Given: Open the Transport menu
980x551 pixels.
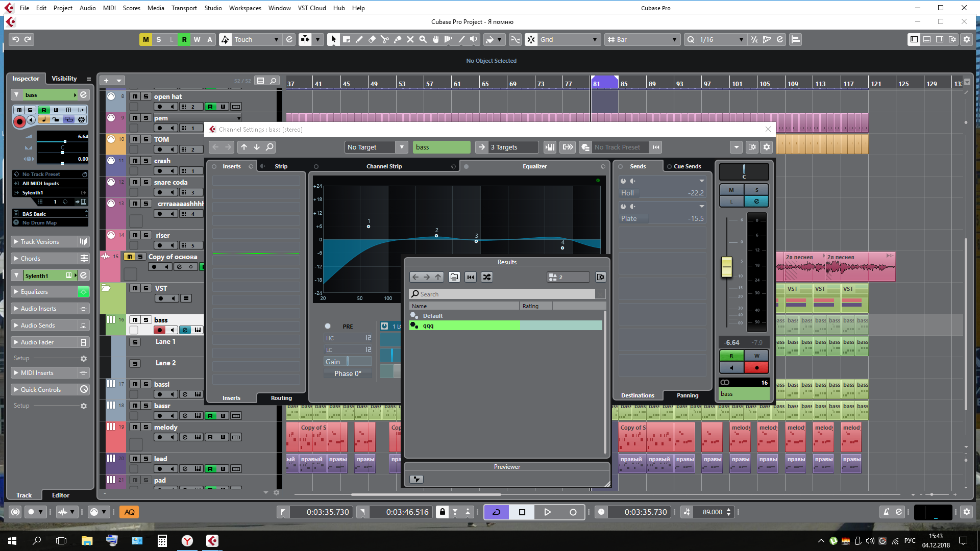Looking at the screenshot, I should [x=184, y=8].
